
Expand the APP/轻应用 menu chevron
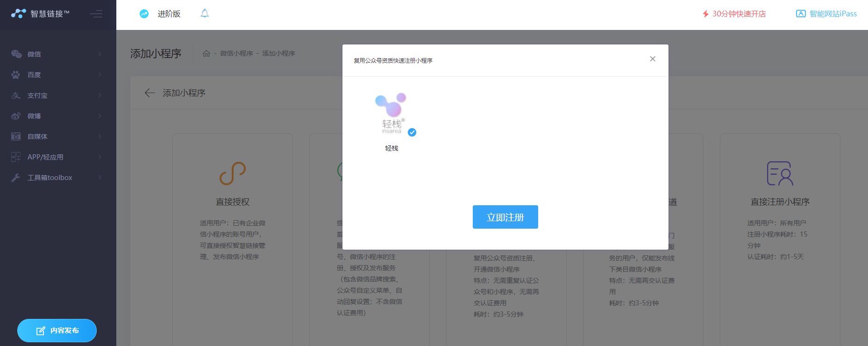pyautogui.click(x=100, y=157)
